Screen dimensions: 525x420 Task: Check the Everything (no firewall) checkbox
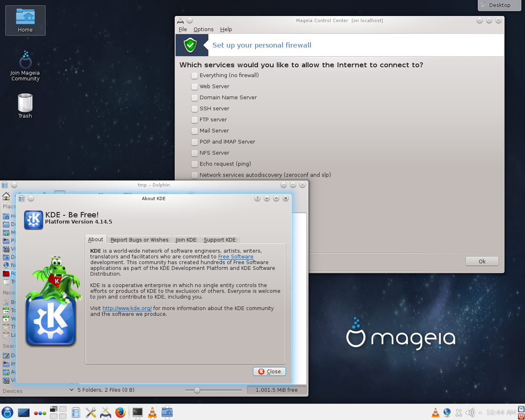[194, 75]
